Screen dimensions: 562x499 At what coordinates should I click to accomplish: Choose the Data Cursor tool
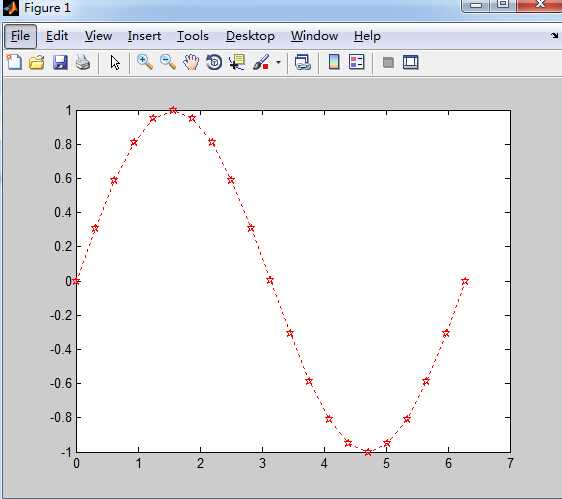pos(237,62)
